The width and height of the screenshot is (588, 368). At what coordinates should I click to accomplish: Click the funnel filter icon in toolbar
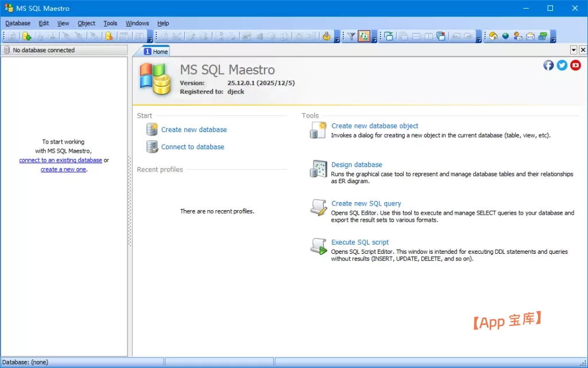(x=351, y=36)
